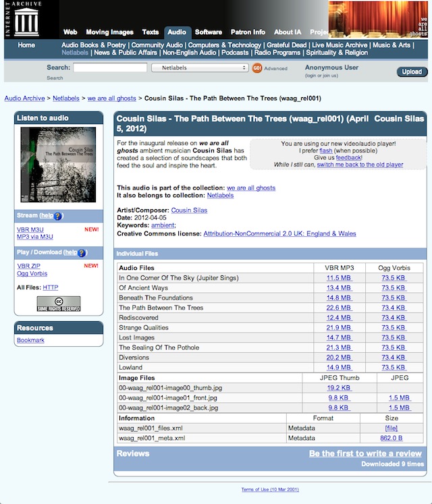Screen dimensions: 432x504
Task: Click the Creative Commons Some Rights Reserved badge
Action: click(x=59, y=304)
